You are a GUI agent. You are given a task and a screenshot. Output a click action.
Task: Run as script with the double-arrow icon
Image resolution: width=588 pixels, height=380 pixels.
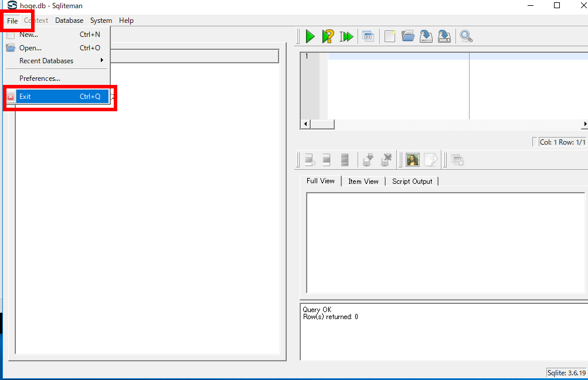coord(346,36)
